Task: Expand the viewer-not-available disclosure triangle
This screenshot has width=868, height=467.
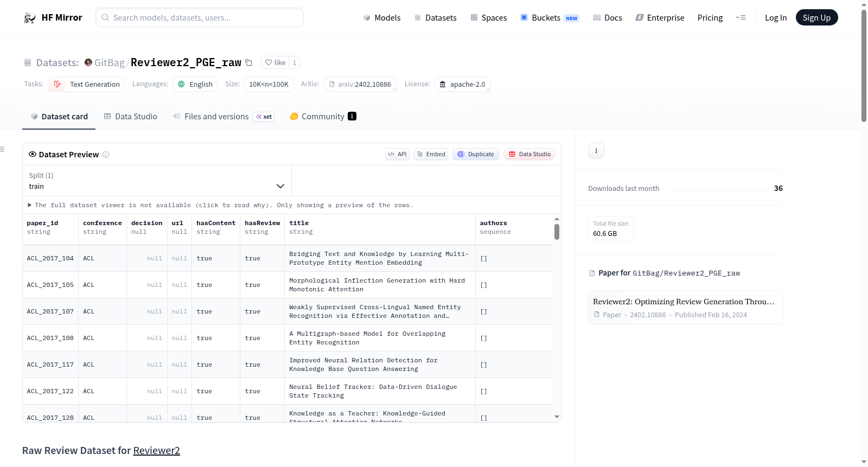Action: tap(29, 205)
